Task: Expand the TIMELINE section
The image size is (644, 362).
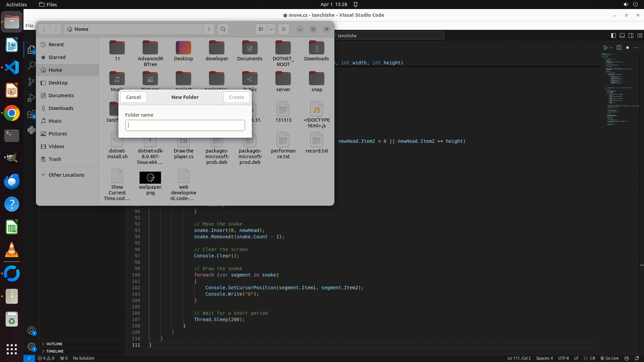Action: click(x=55, y=351)
